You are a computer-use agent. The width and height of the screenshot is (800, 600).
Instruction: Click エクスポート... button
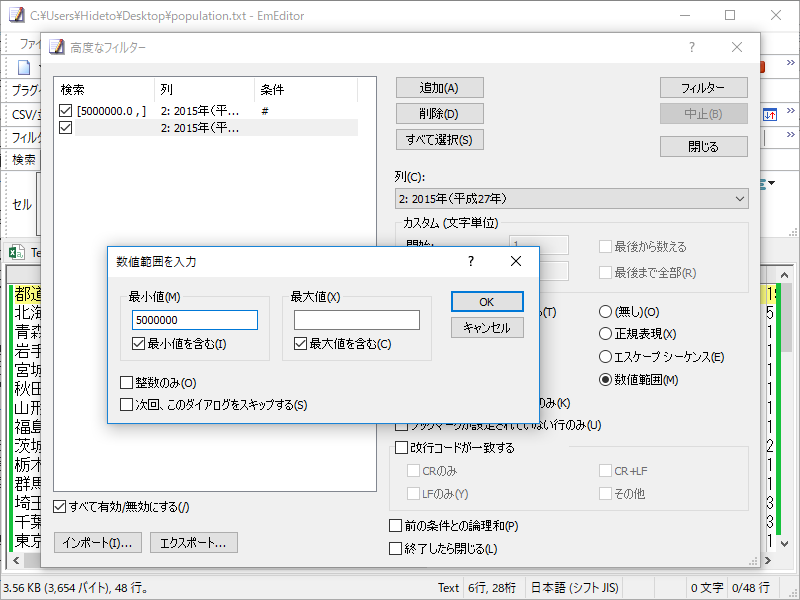194,542
